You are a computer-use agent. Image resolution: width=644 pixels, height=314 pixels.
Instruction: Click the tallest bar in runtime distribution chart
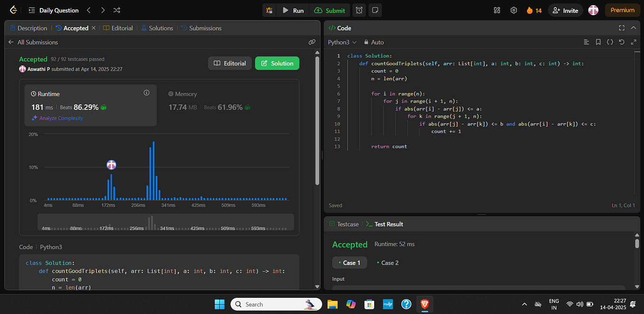pyautogui.click(x=153, y=168)
